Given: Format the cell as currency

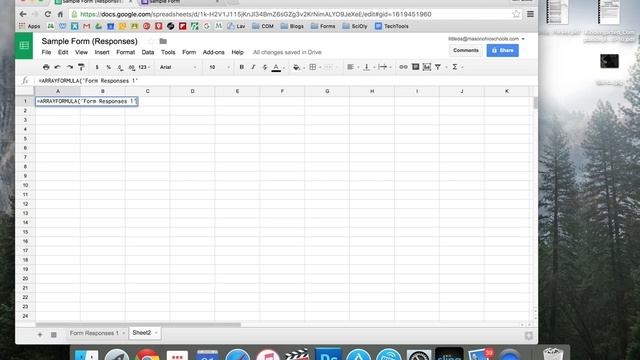Looking at the screenshot, I should point(97,67).
